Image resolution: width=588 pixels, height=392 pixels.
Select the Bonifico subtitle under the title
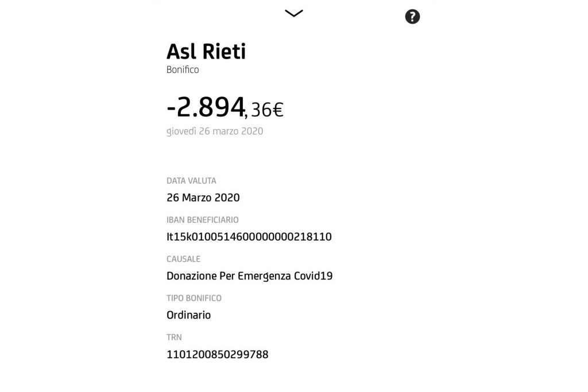tap(183, 70)
